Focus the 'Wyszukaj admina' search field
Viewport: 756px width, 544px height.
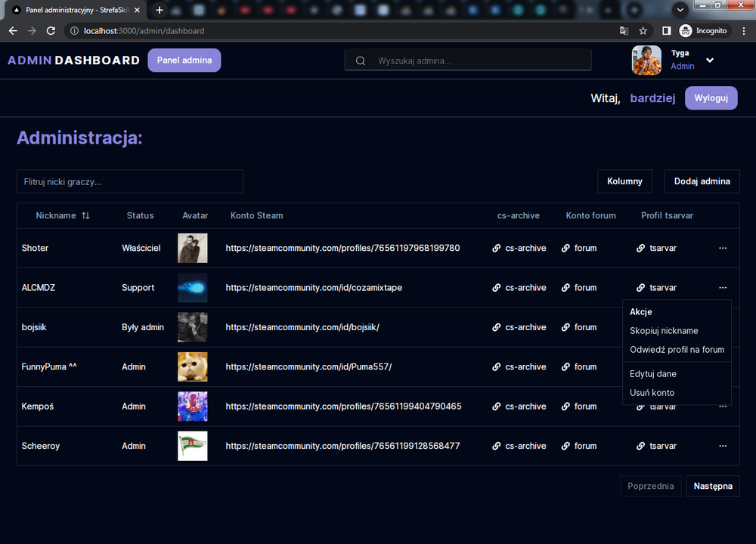pyautogui.click(x=468, y=60)
